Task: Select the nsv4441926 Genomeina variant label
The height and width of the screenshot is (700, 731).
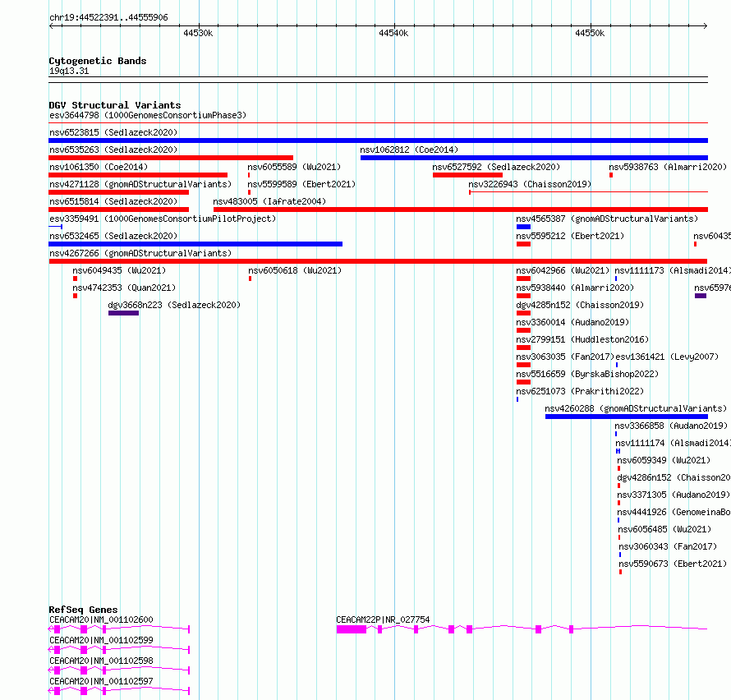Action: [x=674, y=512]
